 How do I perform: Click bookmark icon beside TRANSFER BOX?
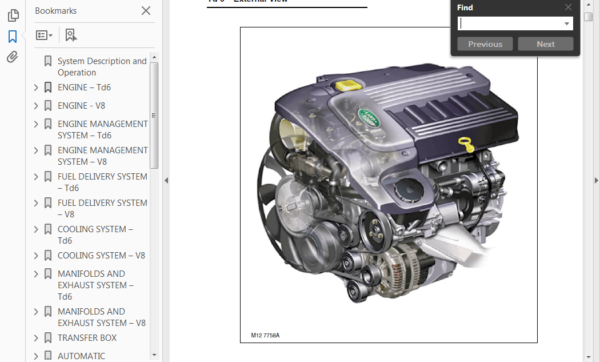click(48, 338)
